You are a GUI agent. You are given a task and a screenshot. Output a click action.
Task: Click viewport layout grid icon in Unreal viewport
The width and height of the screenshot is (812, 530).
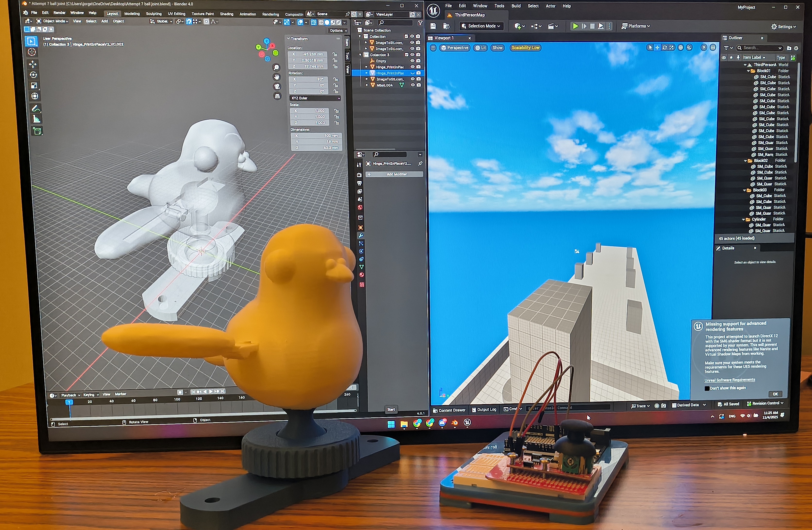[x=713, y=47]
